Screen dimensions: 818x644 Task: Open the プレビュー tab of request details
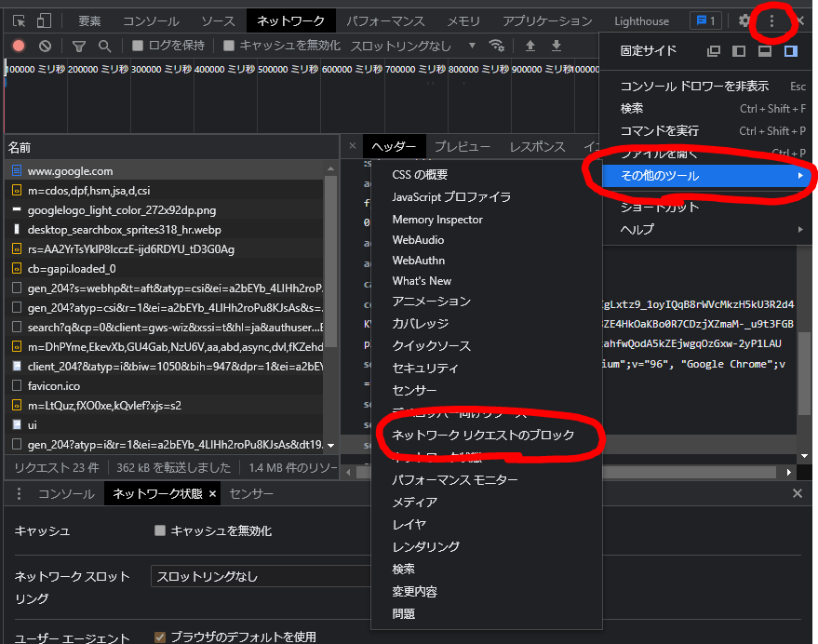pos(463,147)
